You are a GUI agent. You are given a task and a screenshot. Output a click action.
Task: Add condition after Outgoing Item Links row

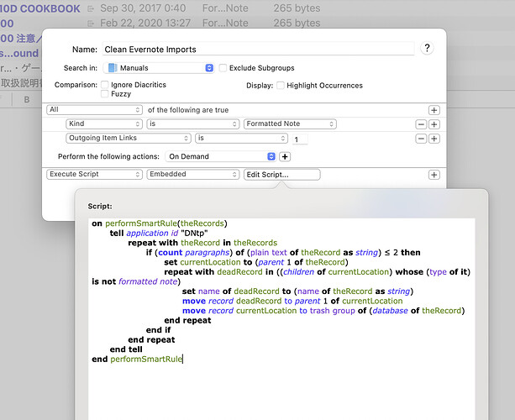434,139
